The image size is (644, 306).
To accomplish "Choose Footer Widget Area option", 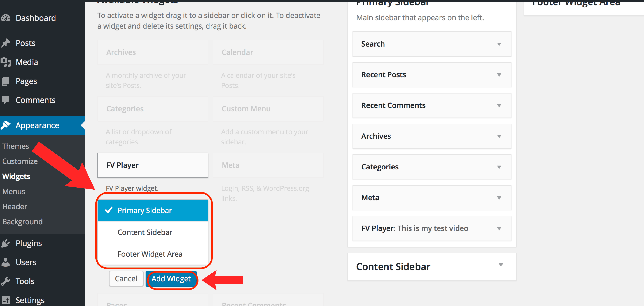I will (x=153, y=254).
